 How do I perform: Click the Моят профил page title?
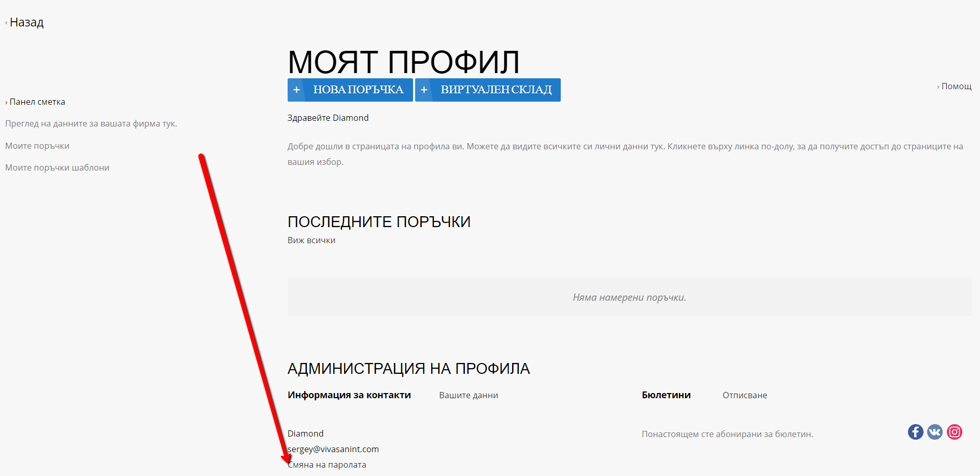point(404,62)
